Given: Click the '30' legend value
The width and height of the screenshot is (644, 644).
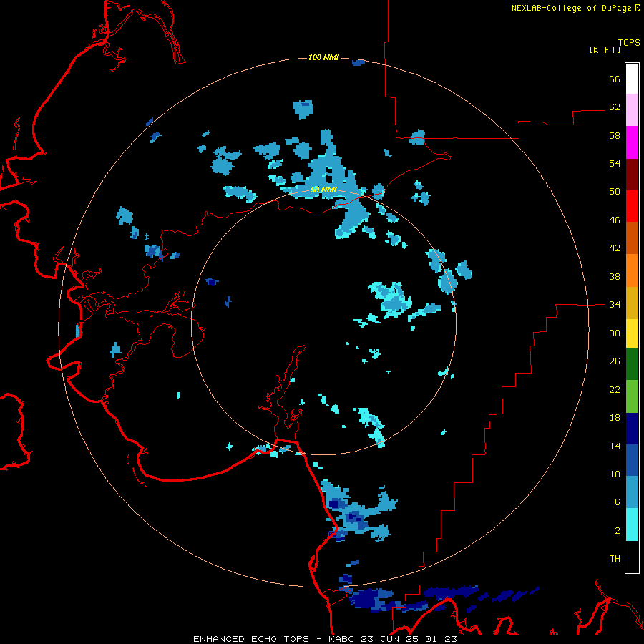Looking at the screenshot, I should [615, 333].
